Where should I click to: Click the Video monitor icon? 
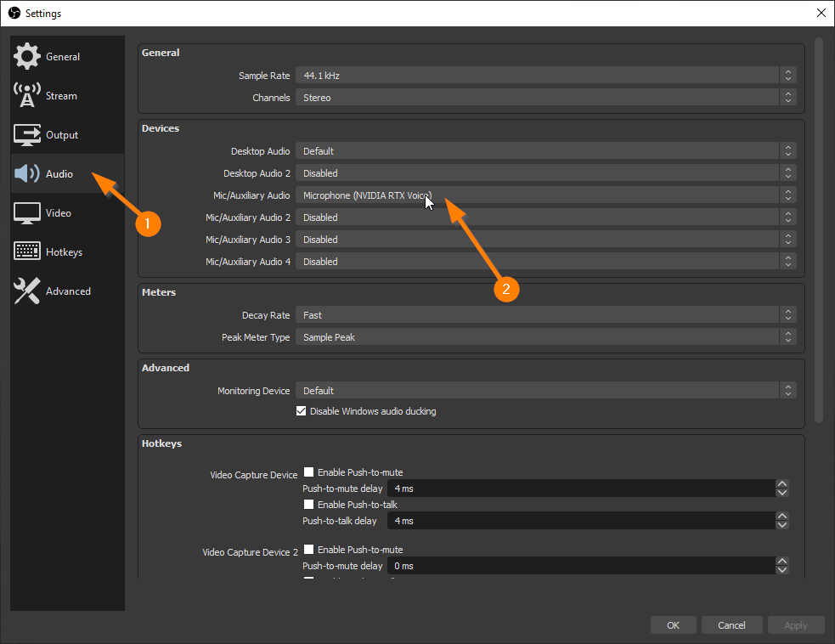click(26, 213)
